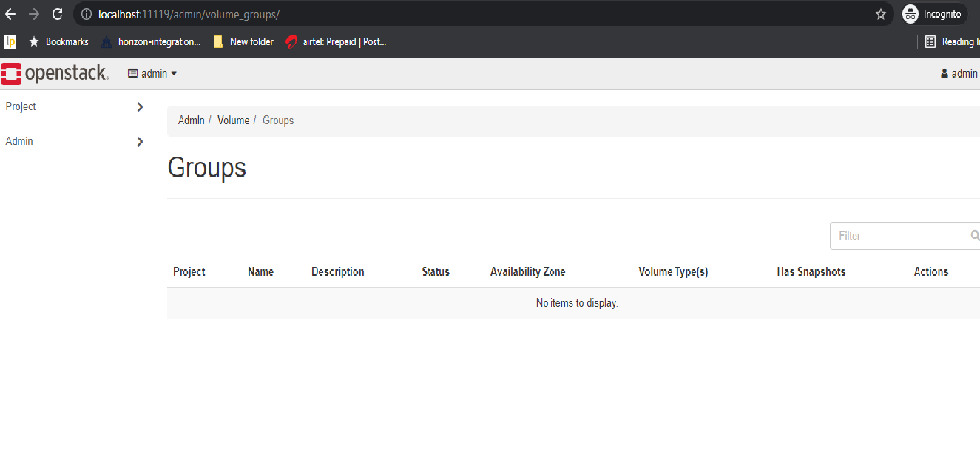The image size is (980, 451).
Task: Sort by the Name column header
Action: [x=260, y=272]
